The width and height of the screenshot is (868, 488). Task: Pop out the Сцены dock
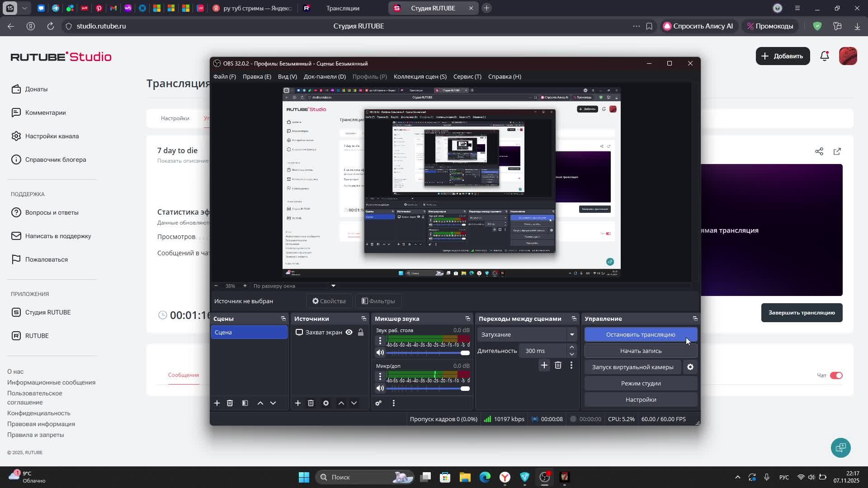tap(283, 319)
